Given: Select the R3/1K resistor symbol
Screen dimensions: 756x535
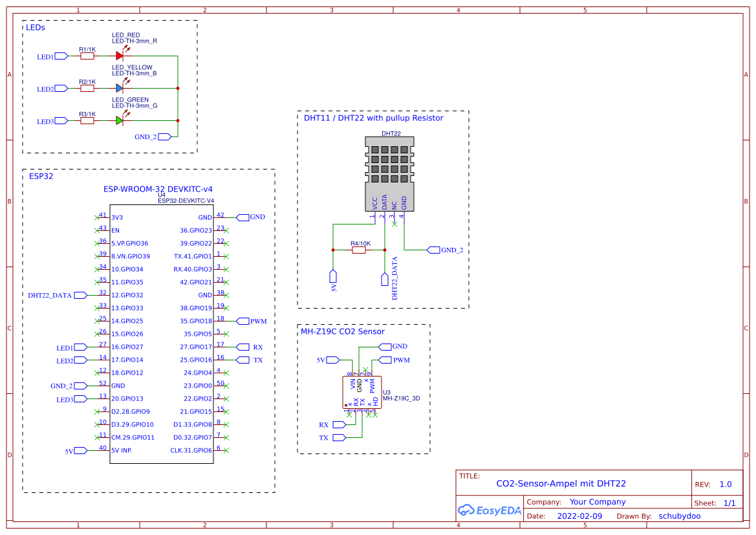Looking at the screenshot, I should tap(87, 120).
